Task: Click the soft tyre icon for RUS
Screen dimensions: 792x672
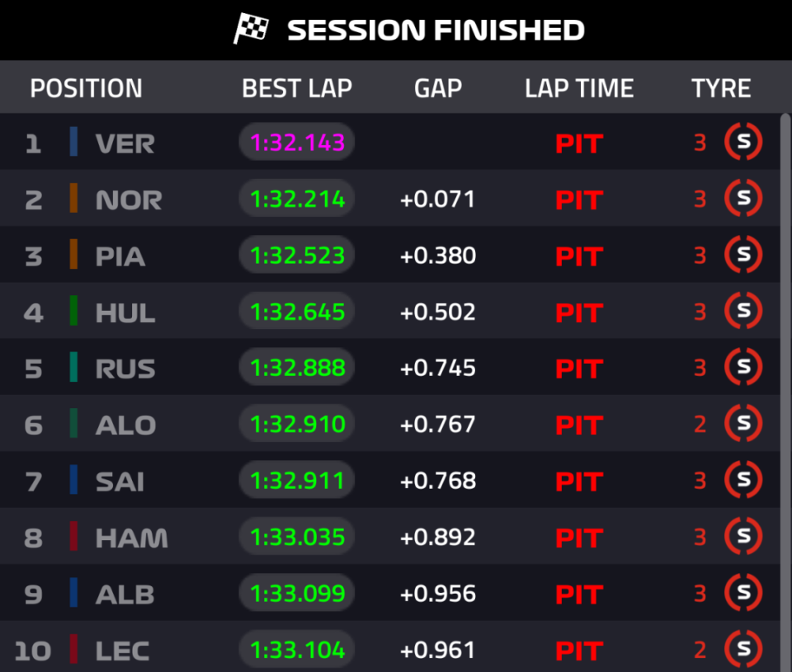Action: click(742, 368)
